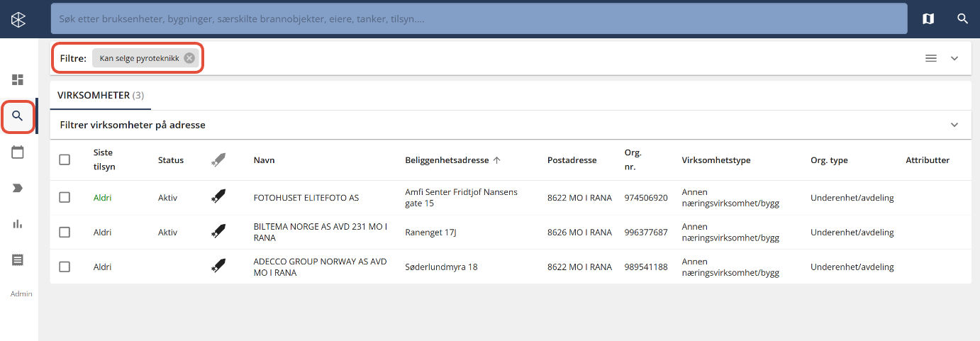This screenshot has height=341, width=980.
Task: Check the ADECCO GROUP NORWAY row checkbox
Action: coord(65,267)
